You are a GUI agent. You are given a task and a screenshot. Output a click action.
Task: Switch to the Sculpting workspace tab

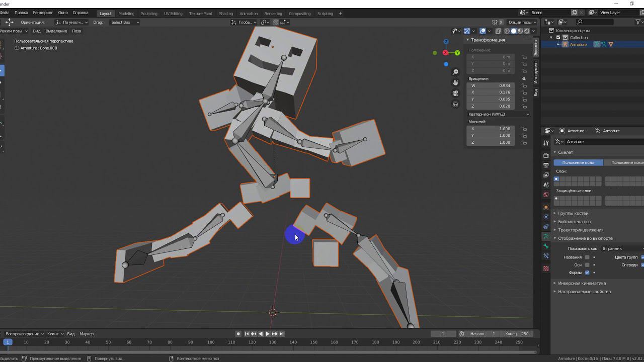point(149,14)
